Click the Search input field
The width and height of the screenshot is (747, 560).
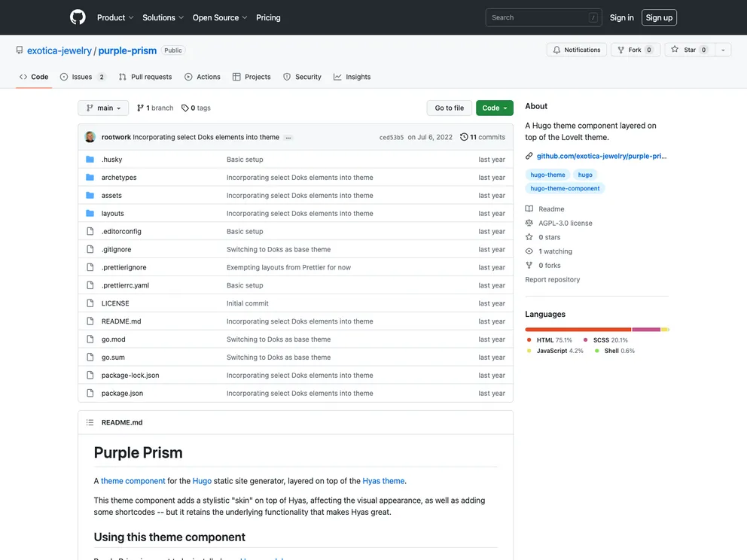536,17
